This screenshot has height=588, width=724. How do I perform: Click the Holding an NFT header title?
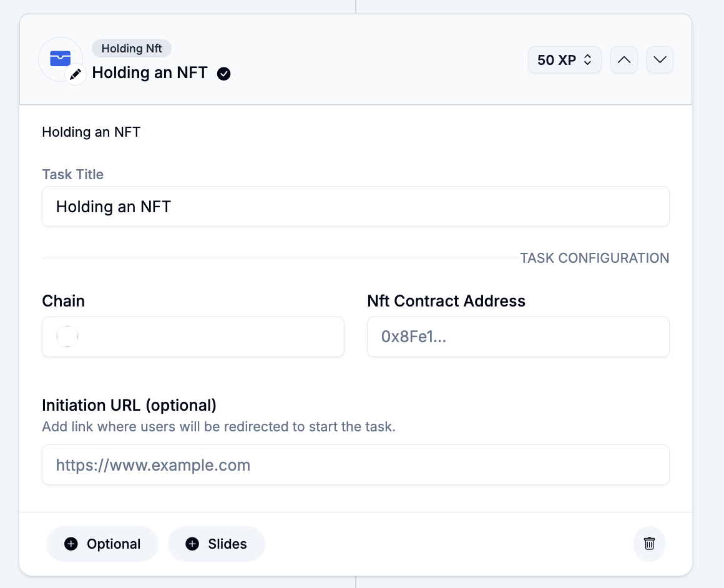point(150,72)
